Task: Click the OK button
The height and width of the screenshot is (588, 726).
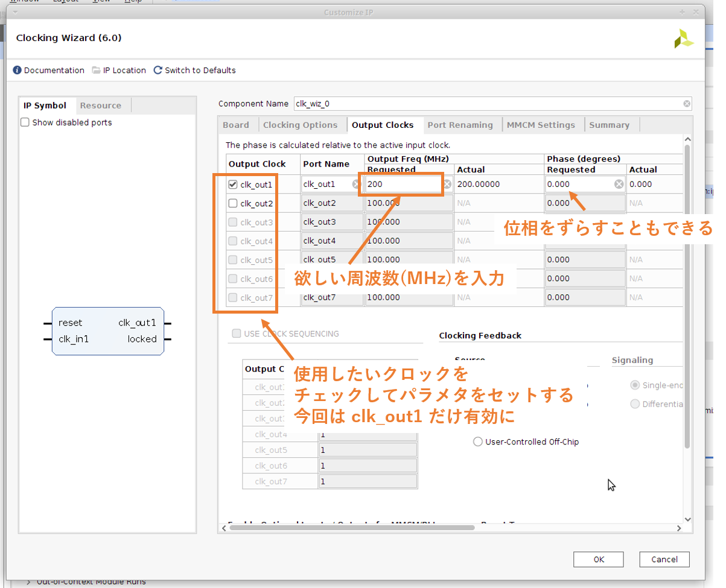Action: point(599,559)
